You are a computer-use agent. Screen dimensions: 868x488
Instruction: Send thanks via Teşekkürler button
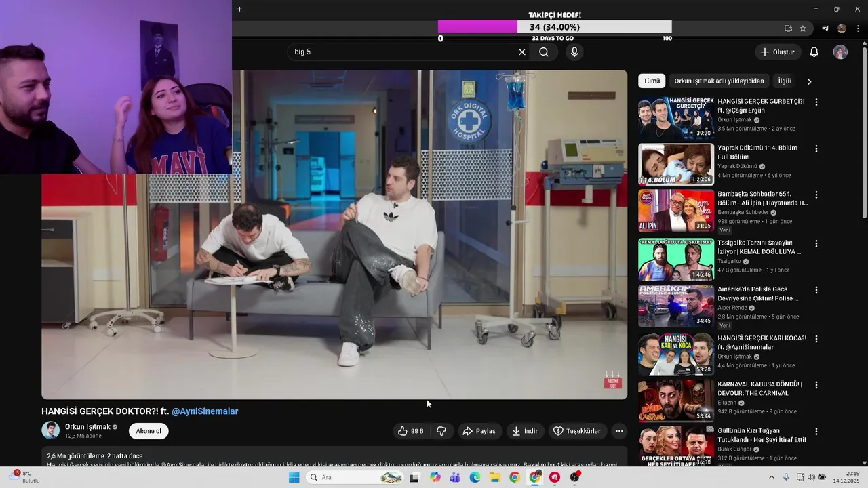[x=577, y=431]
